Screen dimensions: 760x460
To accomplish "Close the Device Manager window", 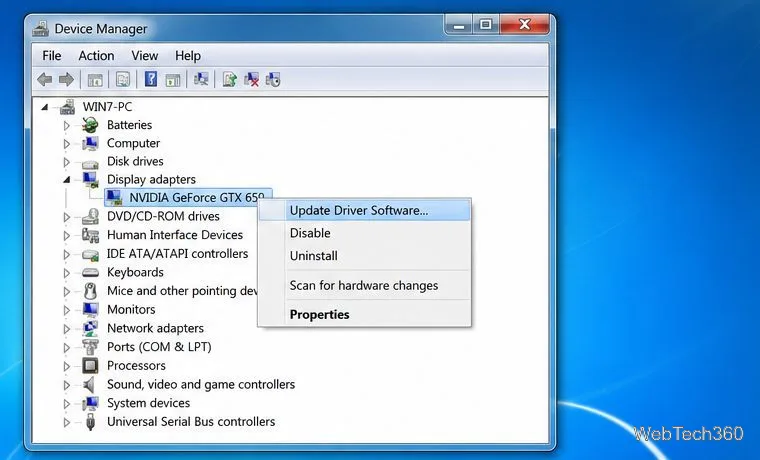I will (x=524, y=24).
